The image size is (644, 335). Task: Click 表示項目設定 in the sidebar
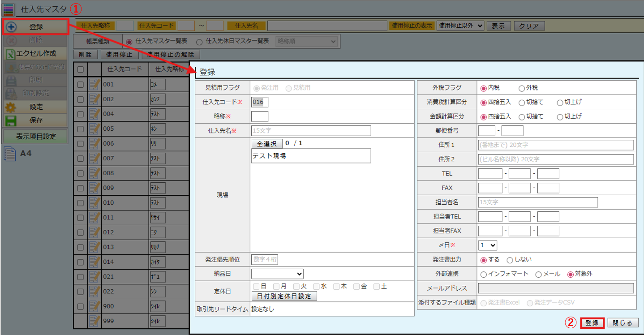point(36,137)
